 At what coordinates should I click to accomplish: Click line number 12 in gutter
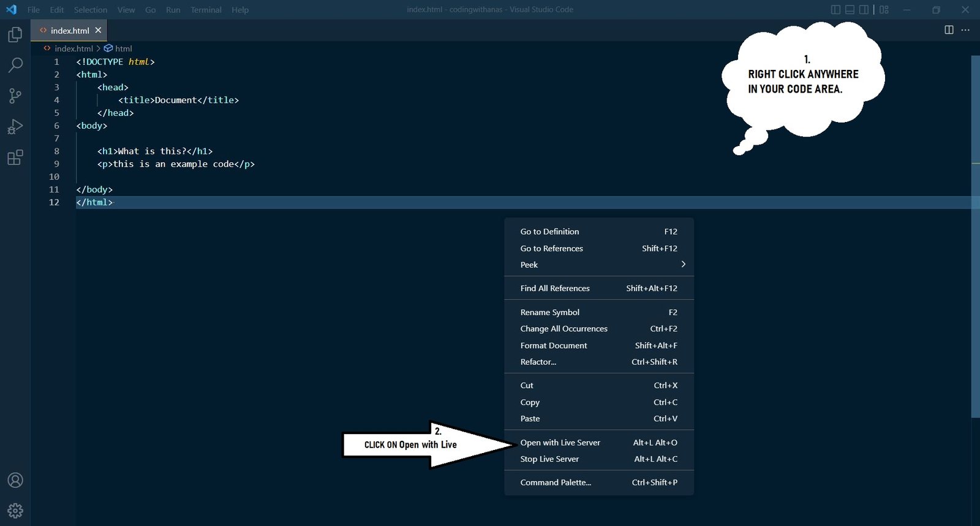(54, 202)
